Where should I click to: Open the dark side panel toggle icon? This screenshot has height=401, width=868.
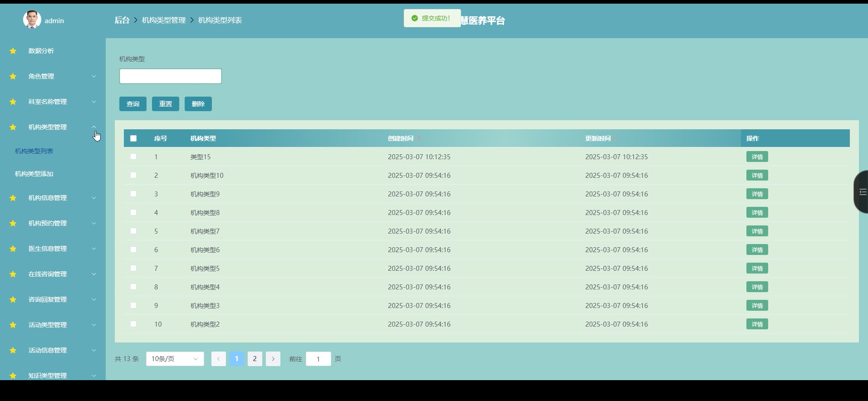click(x=863, y=192)
